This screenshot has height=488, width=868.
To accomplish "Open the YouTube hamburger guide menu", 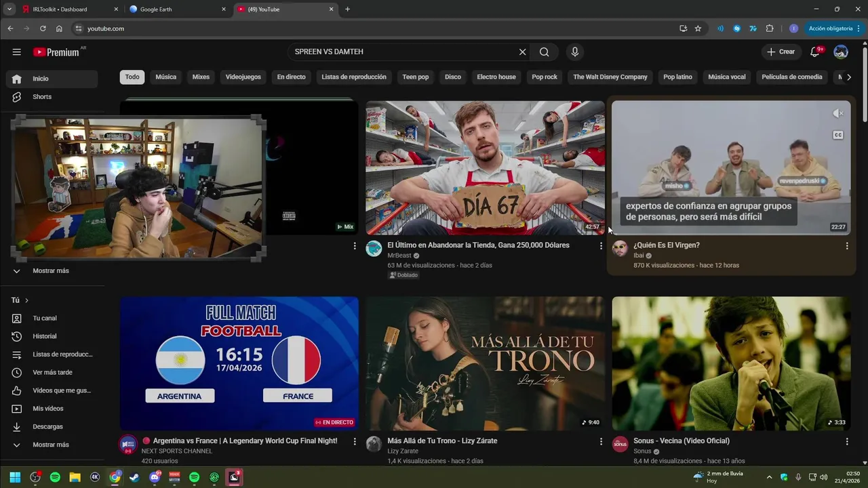I will click(16, 52).
